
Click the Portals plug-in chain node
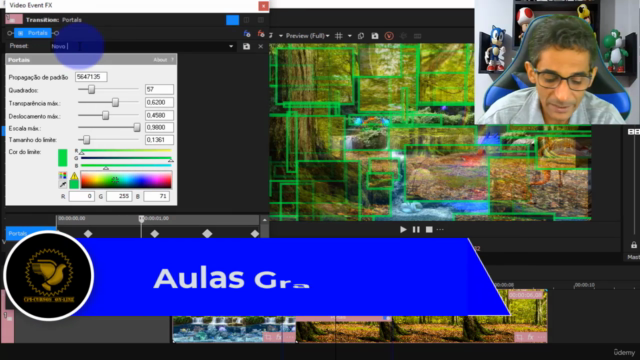(x=33, y=33)
